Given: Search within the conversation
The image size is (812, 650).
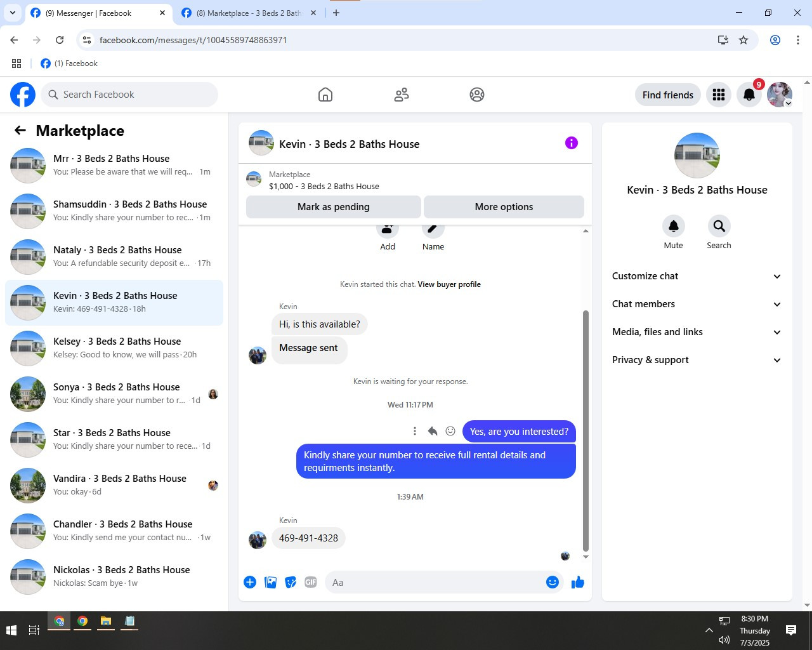Looking at the screenshot, I should pos(719,226).
